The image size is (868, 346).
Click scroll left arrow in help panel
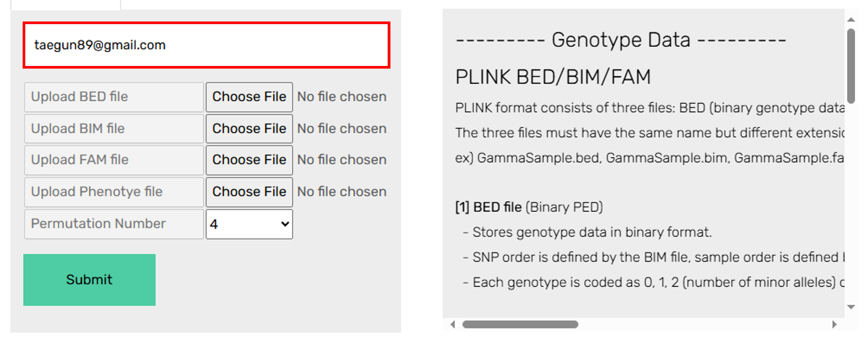pyautogui.click(x=453, y=324)
